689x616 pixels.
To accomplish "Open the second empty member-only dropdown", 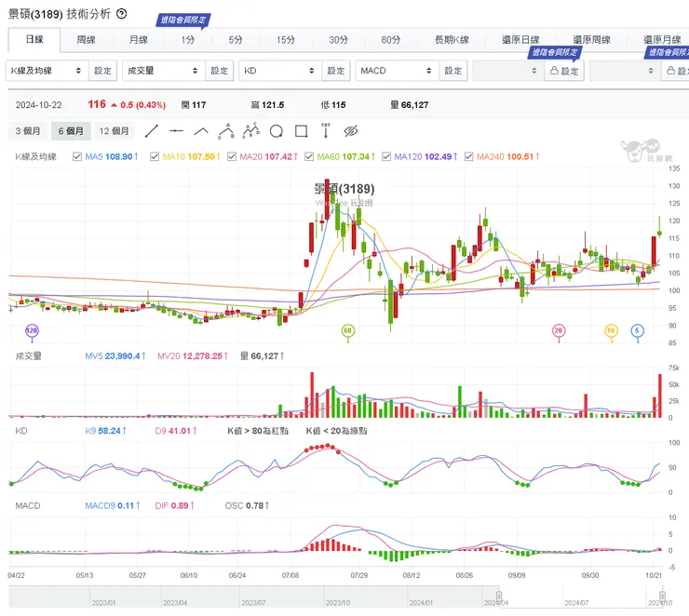I will 625,71.
